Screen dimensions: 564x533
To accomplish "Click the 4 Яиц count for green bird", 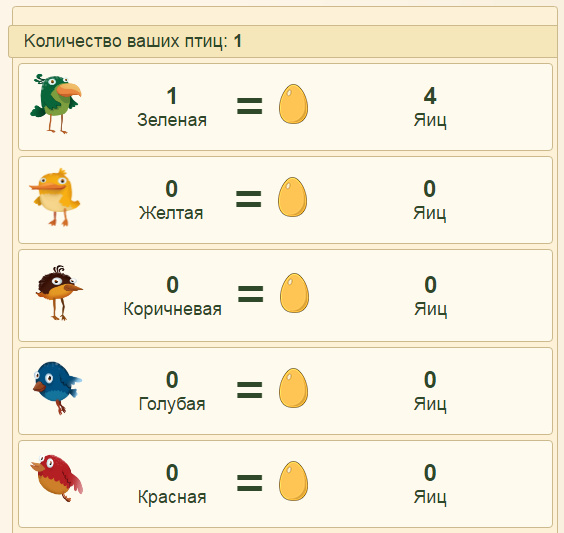I will click(430, 107).
